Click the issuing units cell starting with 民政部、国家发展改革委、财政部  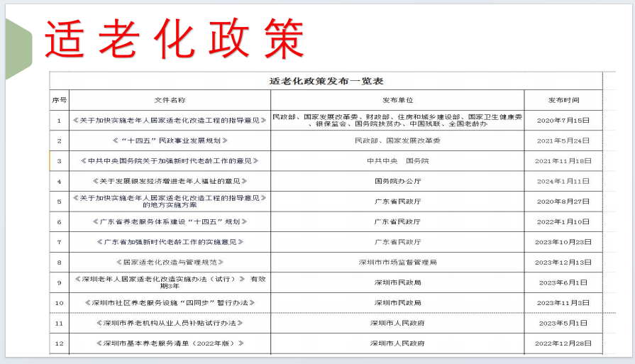[397, 120]
